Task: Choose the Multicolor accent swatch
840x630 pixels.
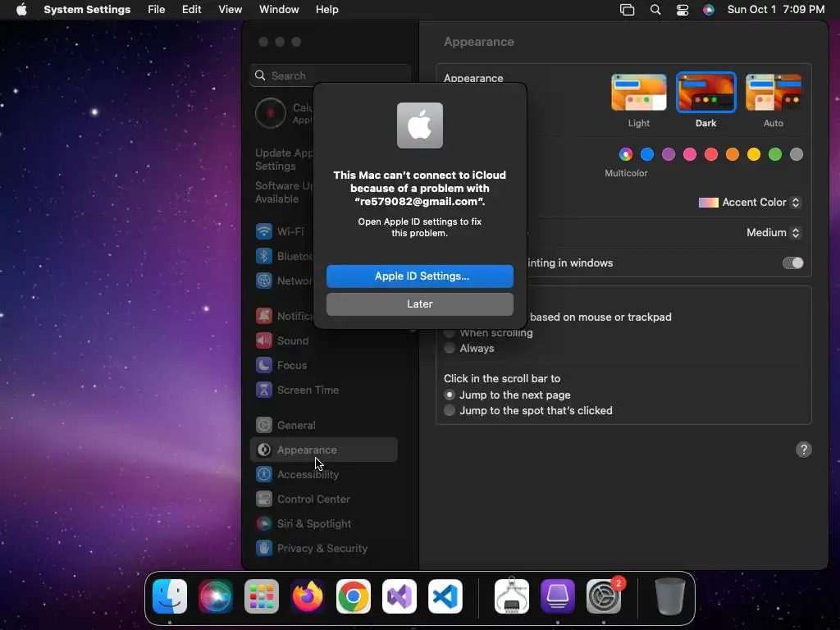Action: coord(626,154)
